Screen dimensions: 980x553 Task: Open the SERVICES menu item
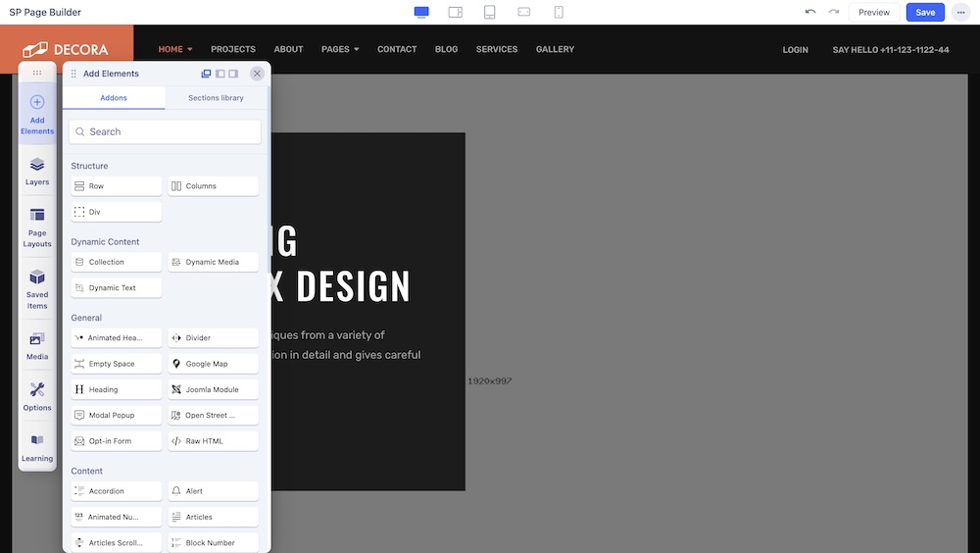[x=497, y=49]
